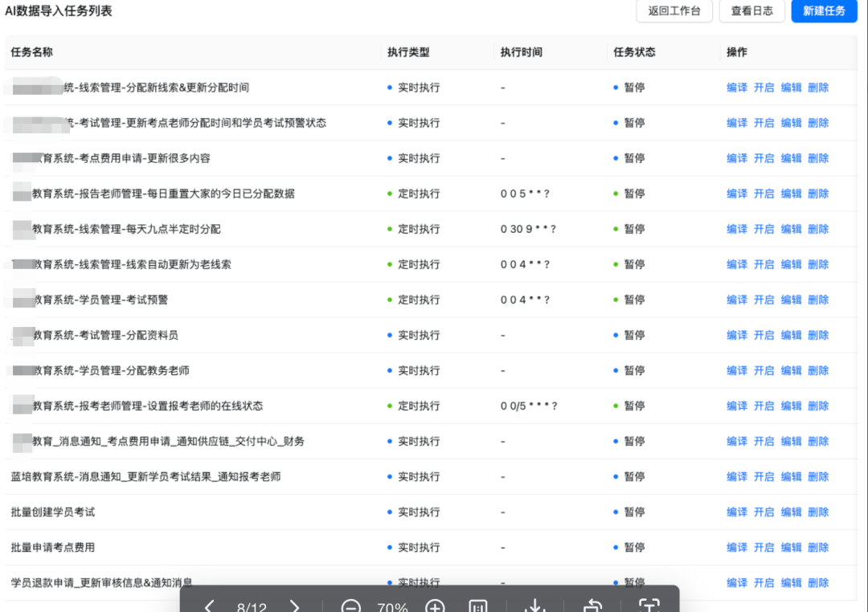Click the download arrow icon
Screen dimensions: 868x612
click(x=535, y=606)
